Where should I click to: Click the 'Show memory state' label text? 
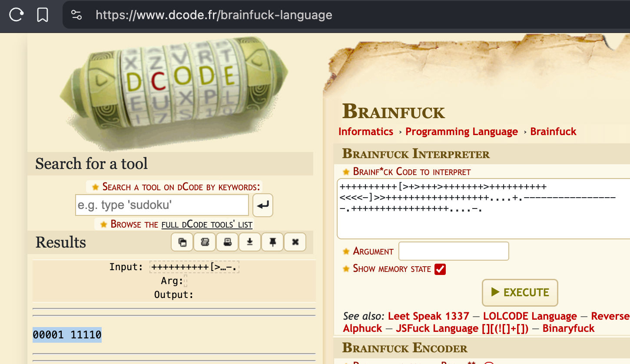click(392, 269)
